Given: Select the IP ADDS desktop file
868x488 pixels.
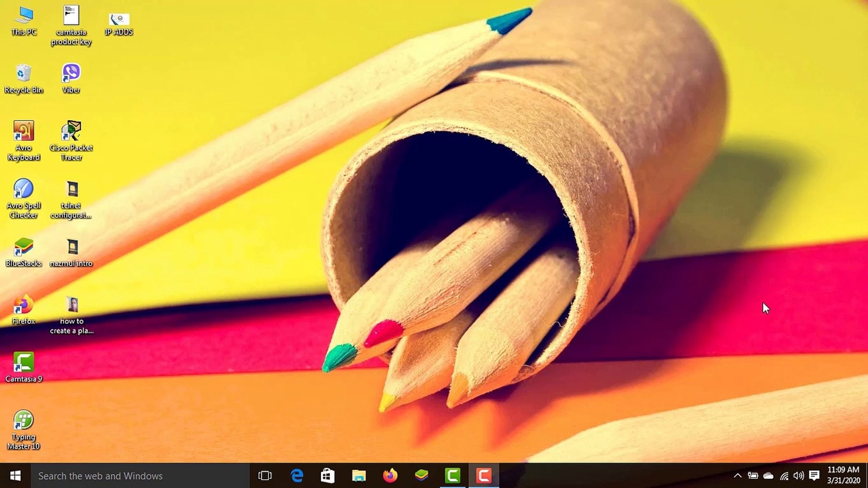Looking at the screenshot, I should point(119,19).
